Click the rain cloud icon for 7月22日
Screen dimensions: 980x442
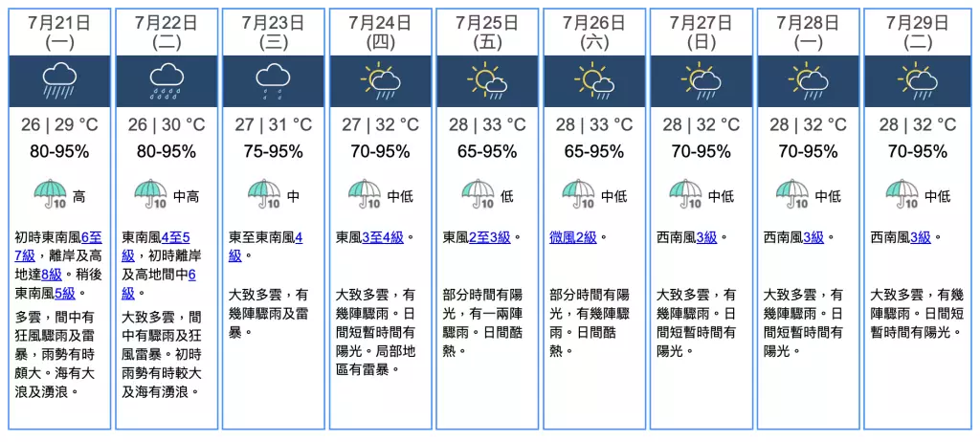[x=167, y=80]
